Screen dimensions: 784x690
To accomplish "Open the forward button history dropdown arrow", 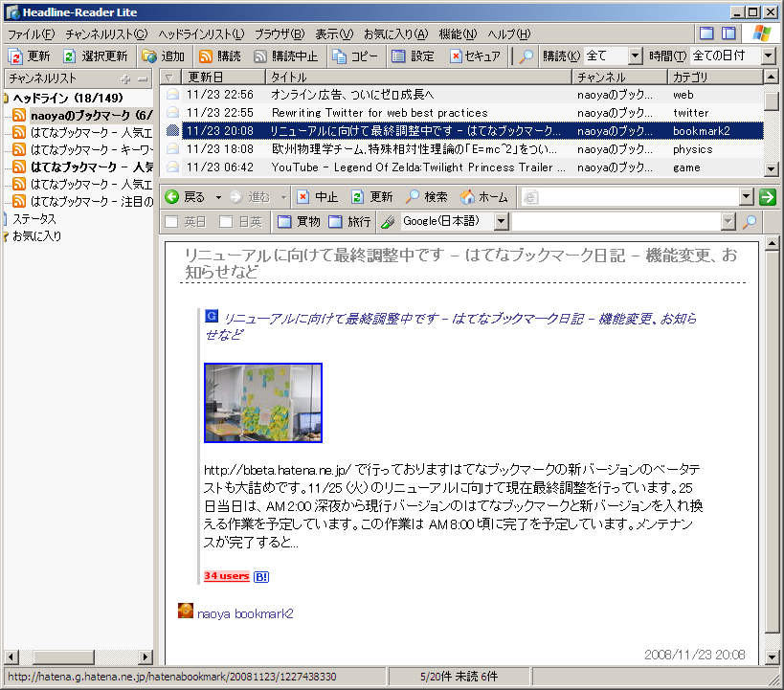I will pyautogui.click(x=283, y=197).
